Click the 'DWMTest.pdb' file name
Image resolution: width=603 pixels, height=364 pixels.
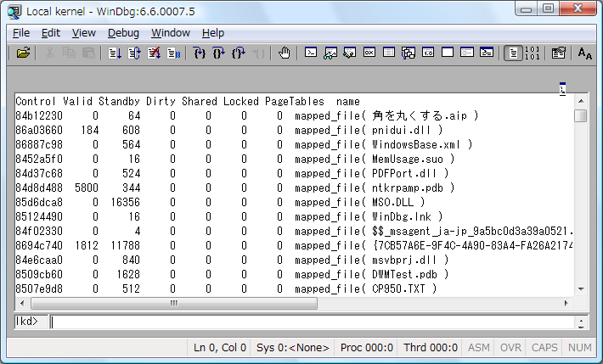coord(404,274)
